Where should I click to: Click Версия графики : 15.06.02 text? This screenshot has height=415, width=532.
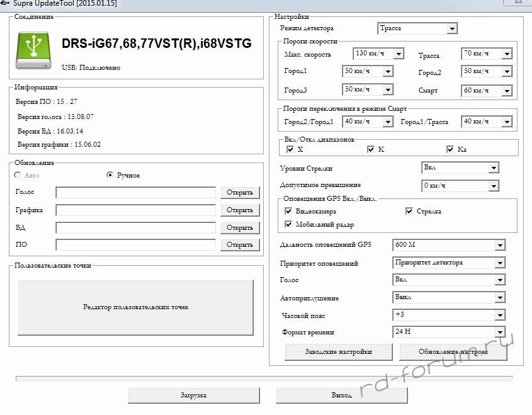tap(59, 145)
